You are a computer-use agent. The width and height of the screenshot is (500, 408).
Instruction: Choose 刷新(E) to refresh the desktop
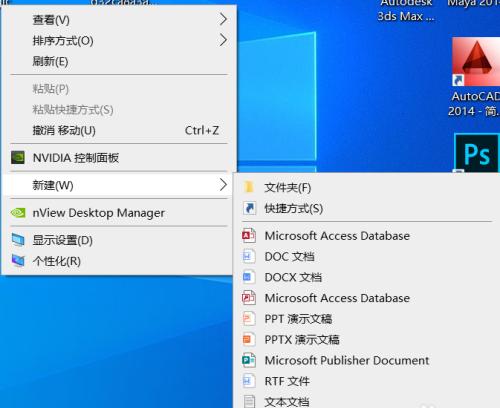pyautogui.click(x=117, y=61)
